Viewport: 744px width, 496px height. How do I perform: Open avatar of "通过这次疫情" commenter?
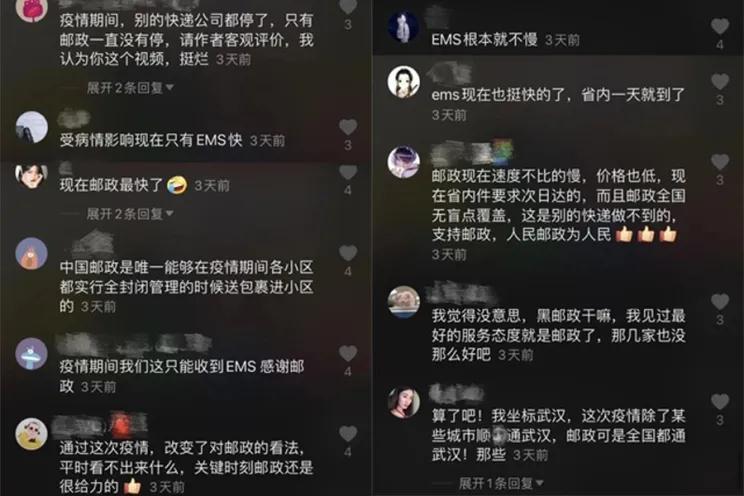coord(31,434)
